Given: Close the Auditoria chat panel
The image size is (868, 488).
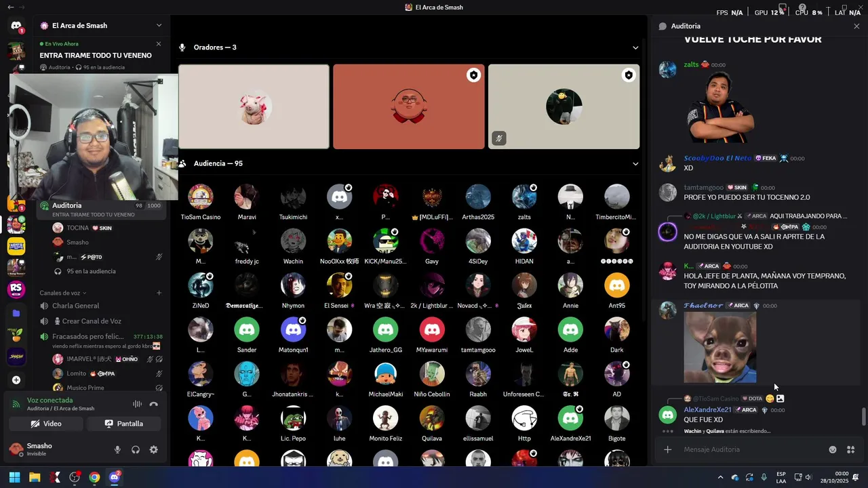Looking at the screenshot, I should point(856,26).
